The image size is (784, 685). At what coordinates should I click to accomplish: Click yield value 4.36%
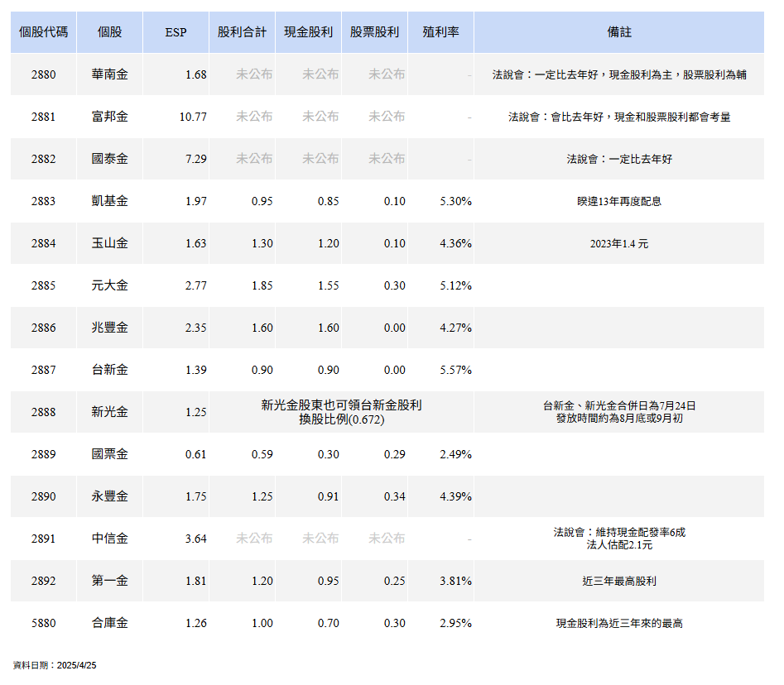pos(455,244)
